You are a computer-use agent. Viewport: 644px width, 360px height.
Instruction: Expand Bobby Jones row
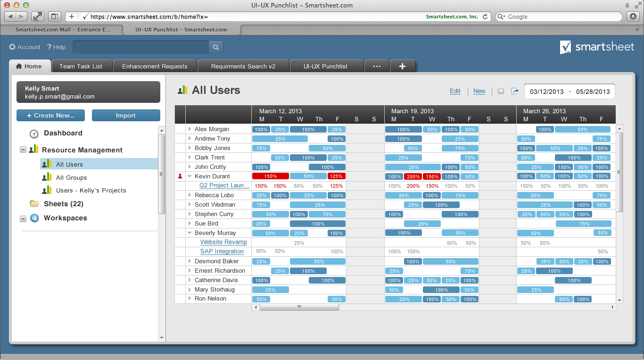pos(190,148)
